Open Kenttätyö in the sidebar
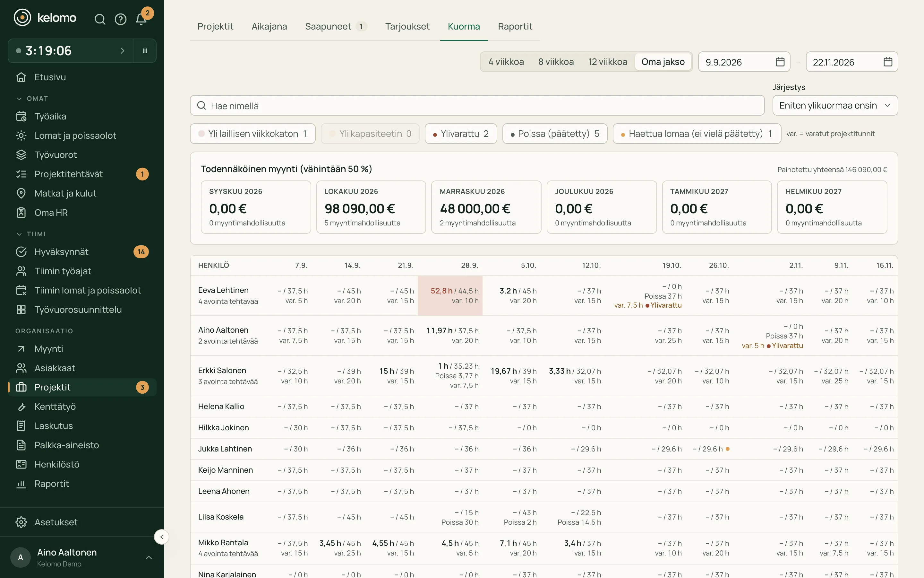924x578 pixels. [82, 406]
